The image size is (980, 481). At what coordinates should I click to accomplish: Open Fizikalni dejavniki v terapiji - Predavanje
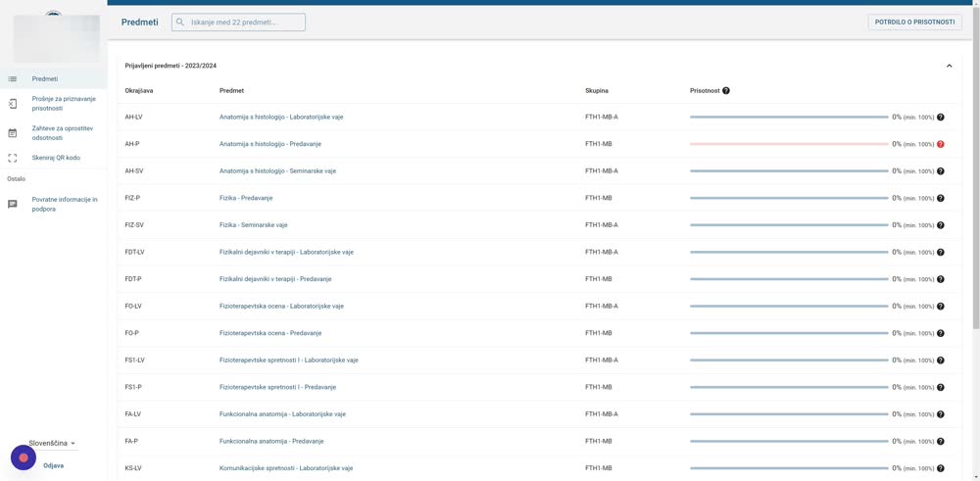click(x=275, y=279)
